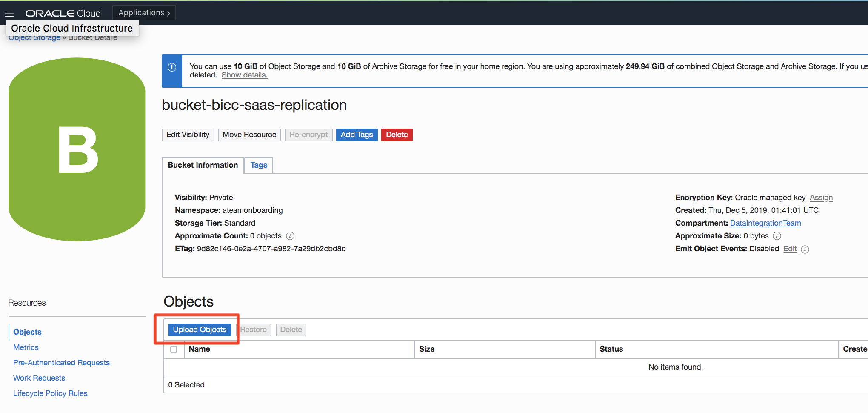Open Pre-Authenticated Requests resource

pyautogui.click(x=61, y=363)
